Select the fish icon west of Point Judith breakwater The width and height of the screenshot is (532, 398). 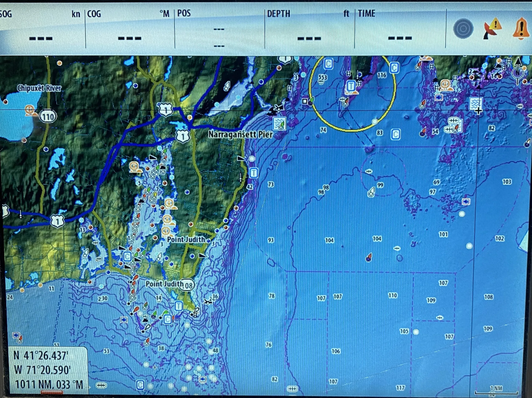coord(124,320)
